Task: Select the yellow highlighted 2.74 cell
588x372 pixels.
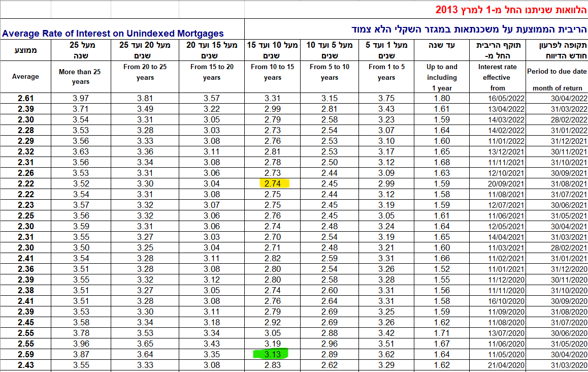Action: [273, 183]
